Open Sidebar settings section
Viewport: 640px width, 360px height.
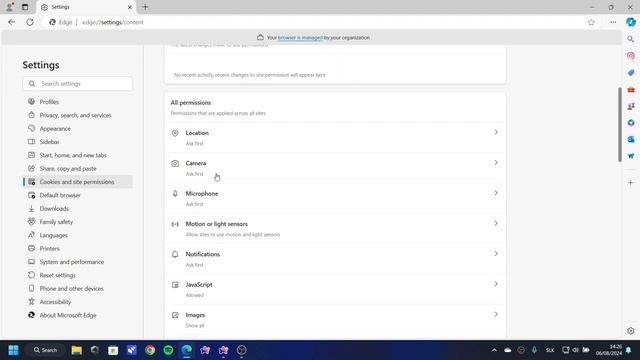[78, 142]
